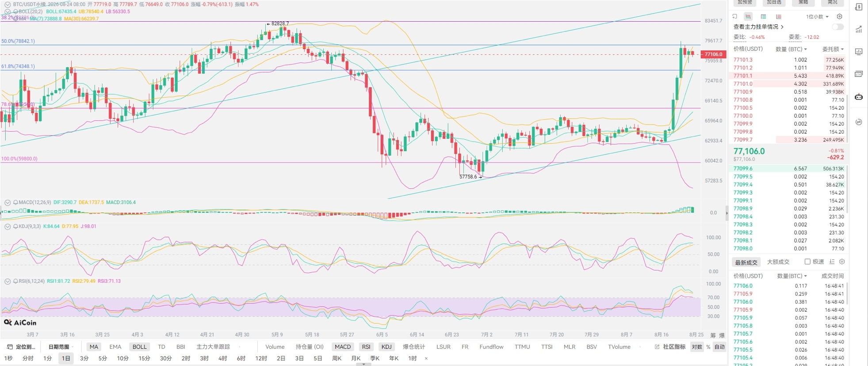
Task: Select the 15分 timeframe
Action: 144,358
